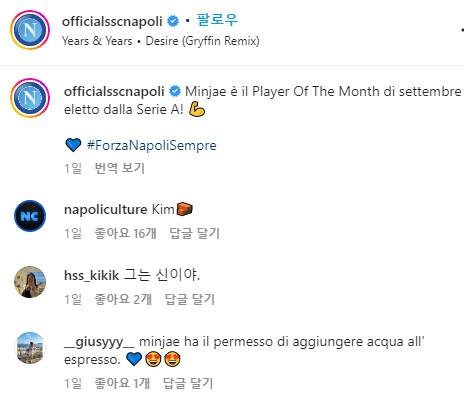Open the __giusyyy__ profile photo
This screenshot has height=394, width=464.
pyautogui.click(x=30, y=348)
